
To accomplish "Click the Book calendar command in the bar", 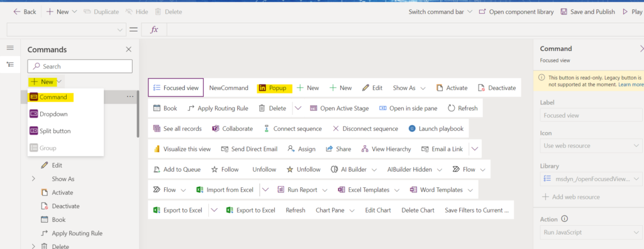I will pyautogui.click(x=165, y=108).
